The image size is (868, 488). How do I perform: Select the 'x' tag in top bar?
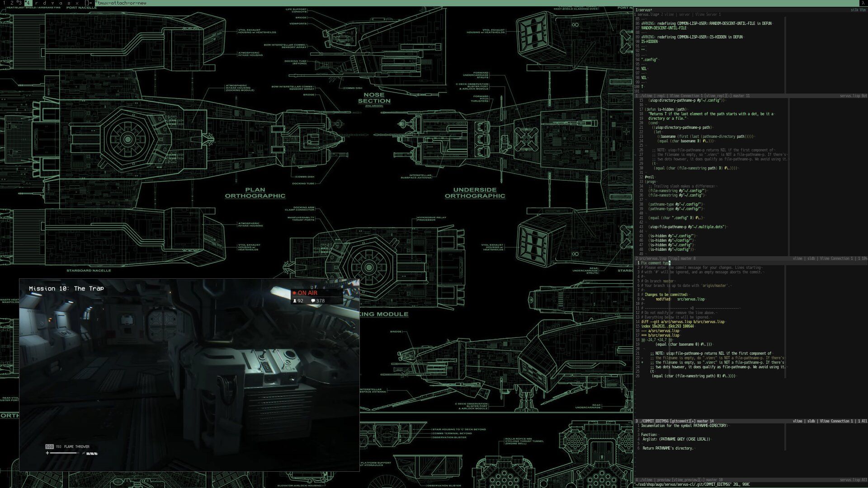(x=77, y=3)
